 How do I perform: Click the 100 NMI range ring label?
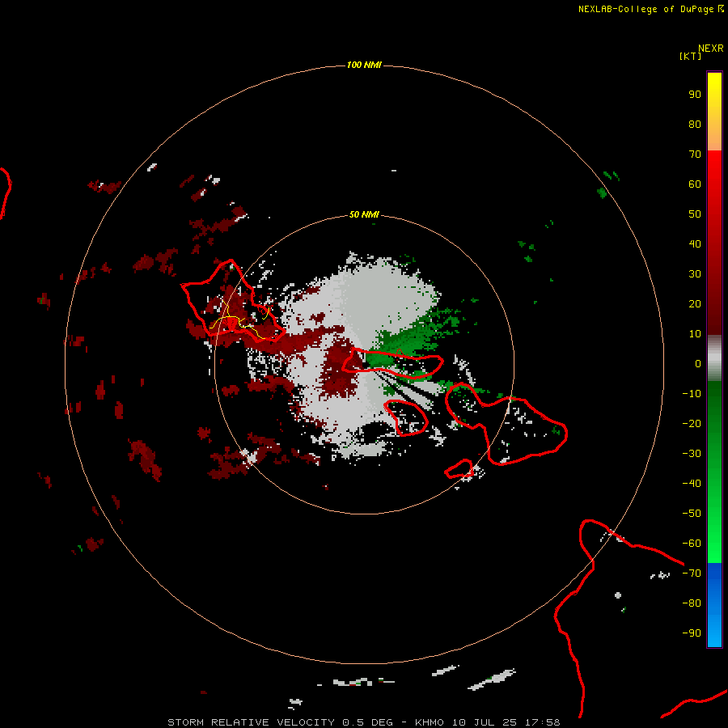pos(364,65)
